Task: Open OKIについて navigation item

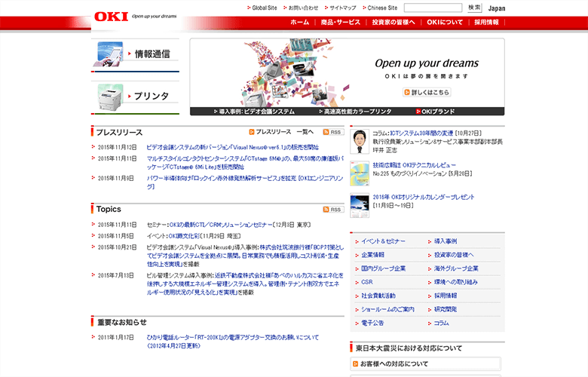Action: (445, 23)
